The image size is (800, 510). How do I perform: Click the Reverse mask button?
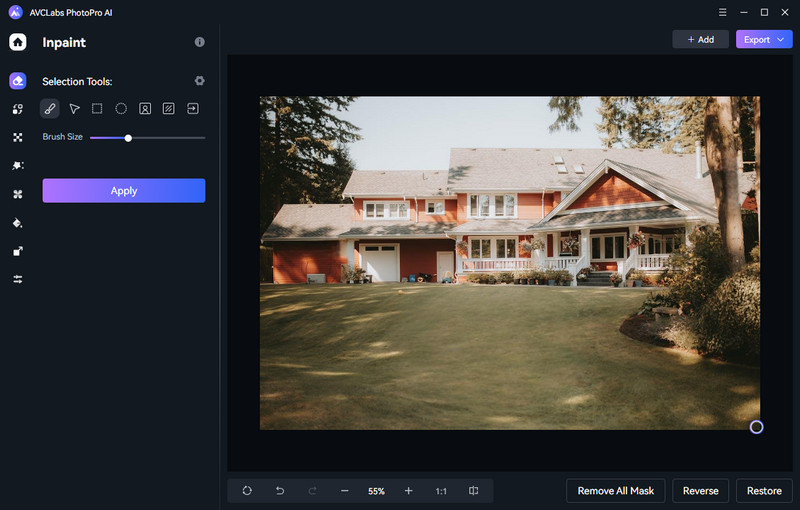tap(701, 491)
